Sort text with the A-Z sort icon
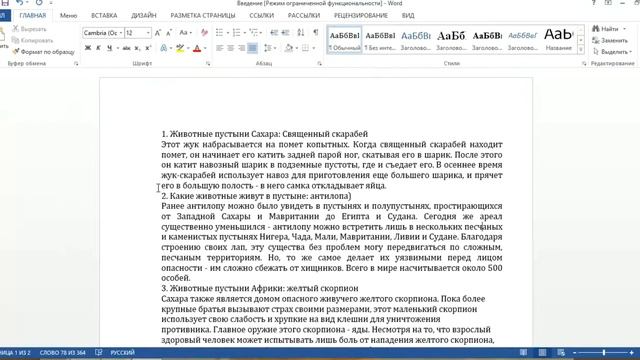 pyautogui.click(x=301, y=33)
